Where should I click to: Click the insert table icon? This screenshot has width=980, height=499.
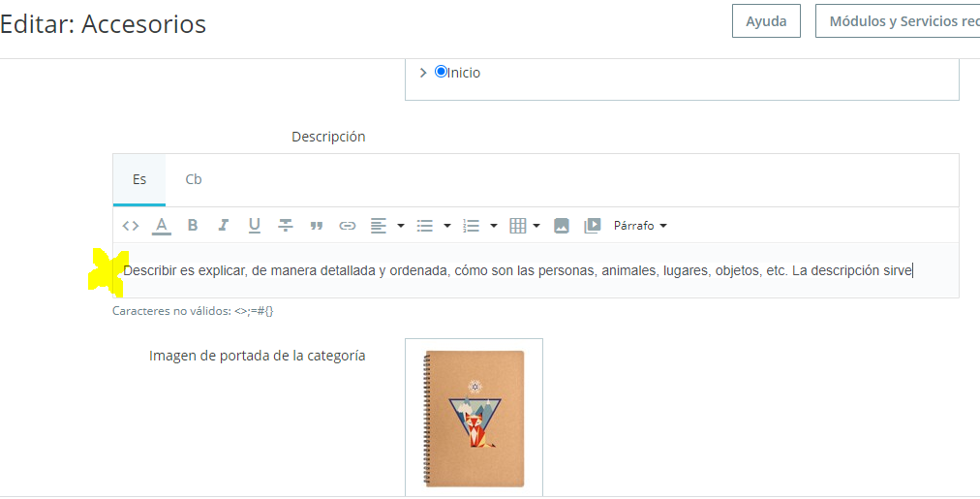point(517,226)
